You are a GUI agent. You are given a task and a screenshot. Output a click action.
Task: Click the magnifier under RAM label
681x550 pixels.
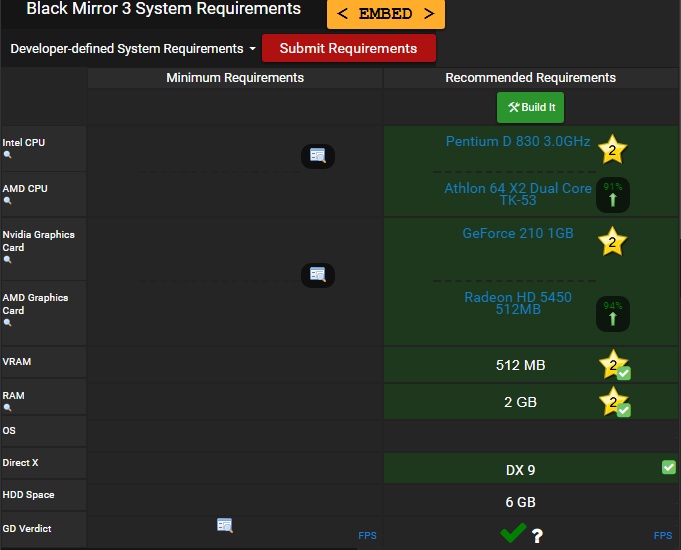tap(7, 408)
